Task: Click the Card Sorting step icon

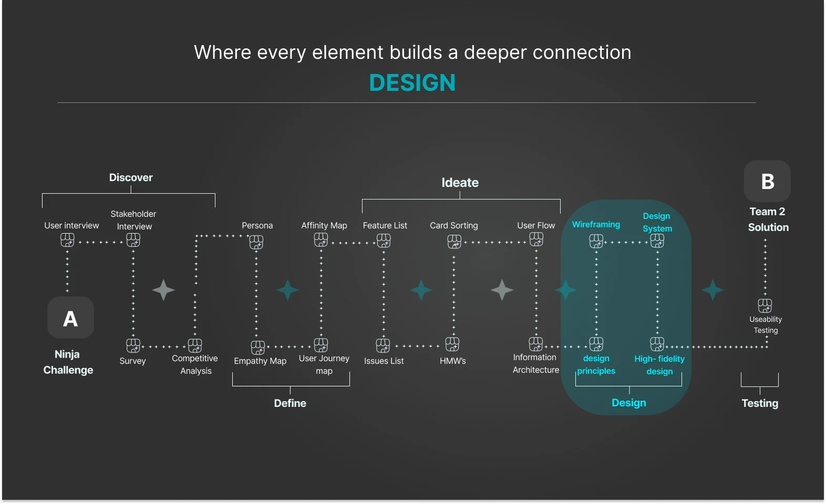Action: [455, 241]
